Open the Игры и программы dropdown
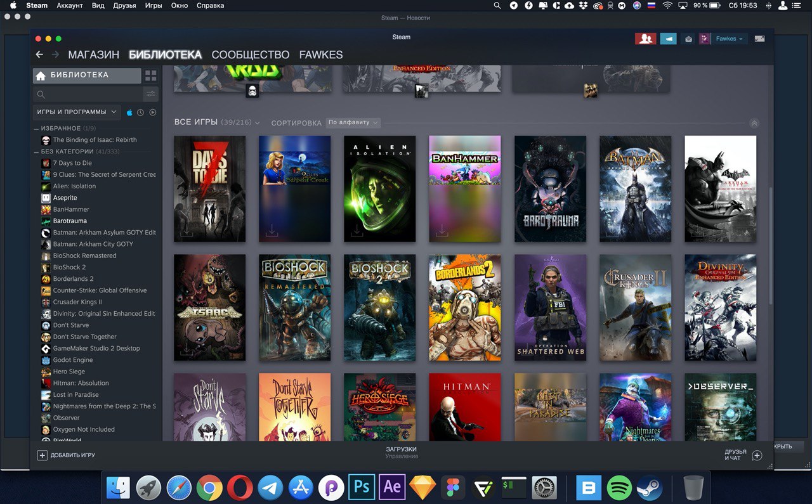Viewport: 812px width, 504px height. pos(77,112)
